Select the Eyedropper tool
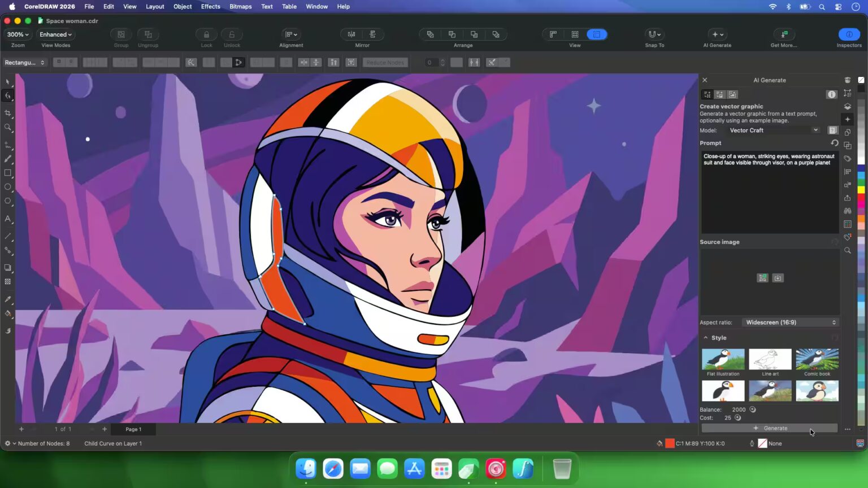The image size is (868, 488). 8,299
